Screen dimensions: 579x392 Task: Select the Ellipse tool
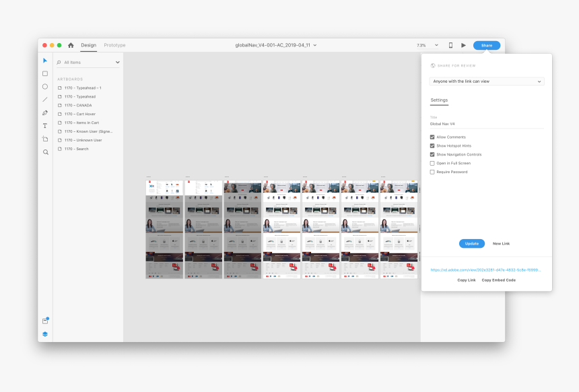coord(45,86)
